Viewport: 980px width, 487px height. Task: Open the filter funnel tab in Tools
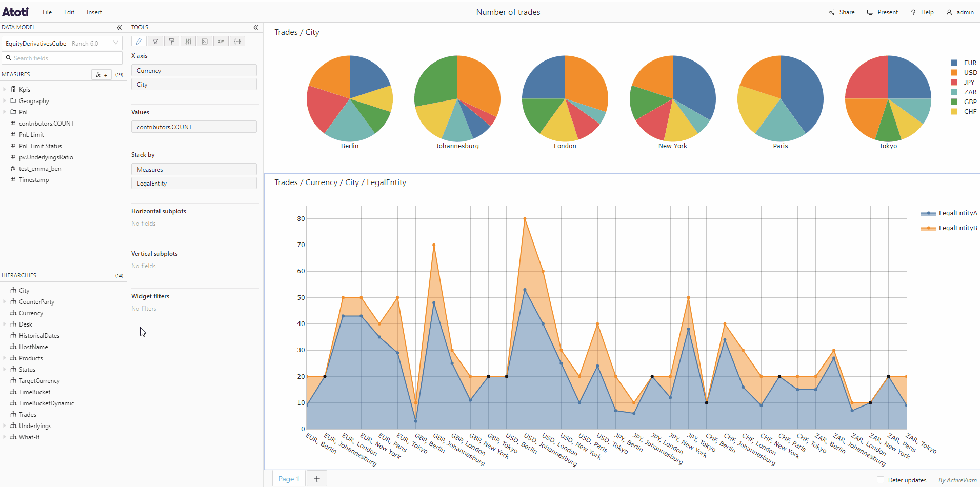tap(155, 42)
